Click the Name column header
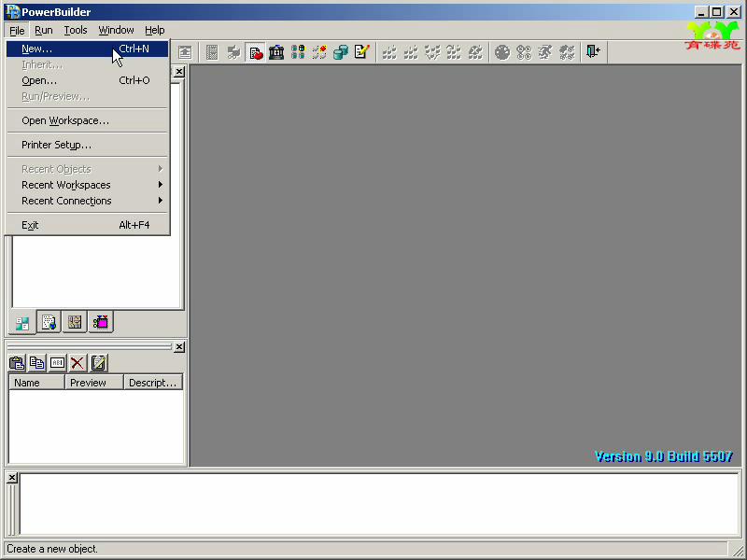Viewport: 747px width, 560px height. pyautogui.click(x=36, y=383)
